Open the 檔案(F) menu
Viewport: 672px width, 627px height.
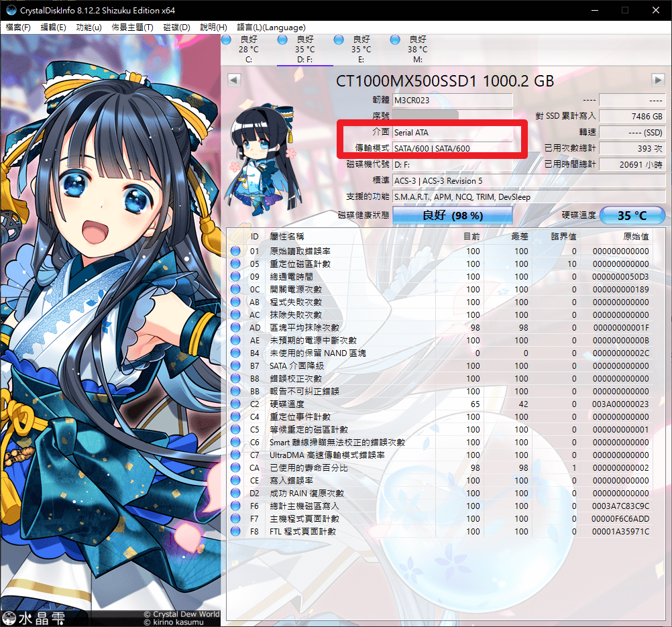(x=18, y=27)
